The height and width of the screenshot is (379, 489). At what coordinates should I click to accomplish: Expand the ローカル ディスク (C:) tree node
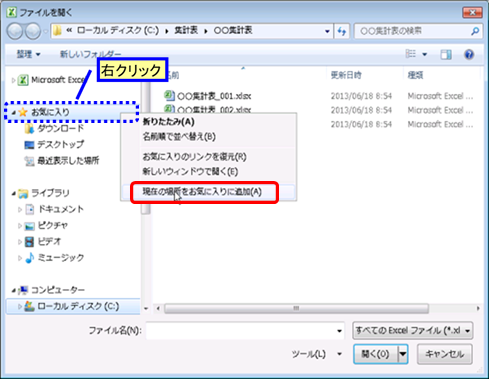[x=20, y=306]
